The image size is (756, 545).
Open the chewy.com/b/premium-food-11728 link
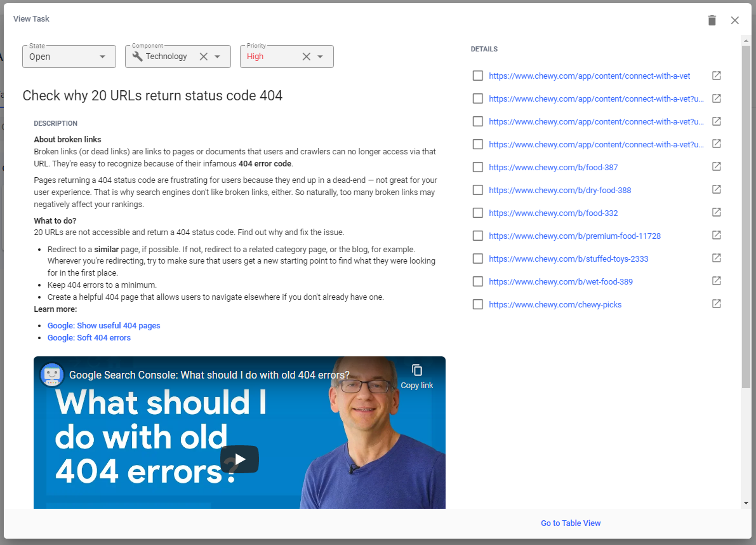(x=574, y=236)
